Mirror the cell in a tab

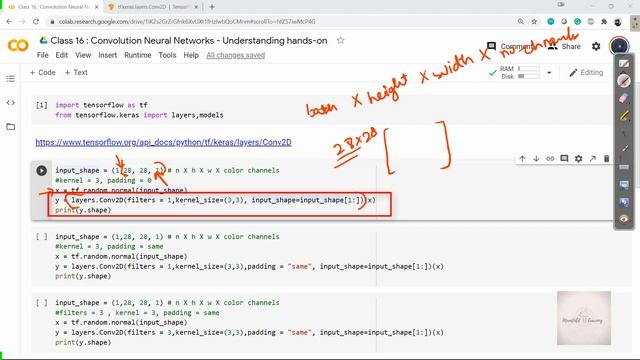(592, 158)
